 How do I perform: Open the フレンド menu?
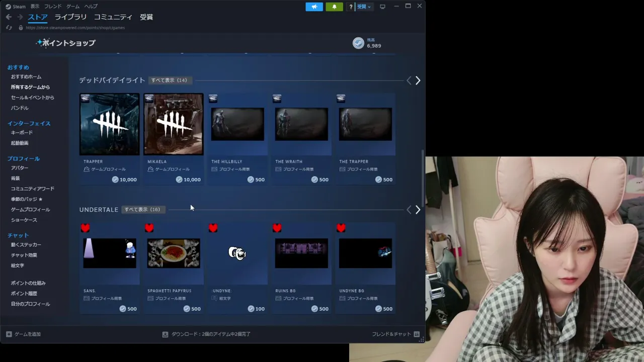pos(53,7)
